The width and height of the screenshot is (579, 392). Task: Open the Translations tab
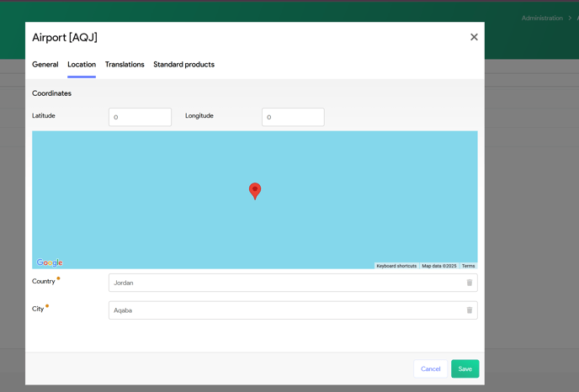[125, 65]
